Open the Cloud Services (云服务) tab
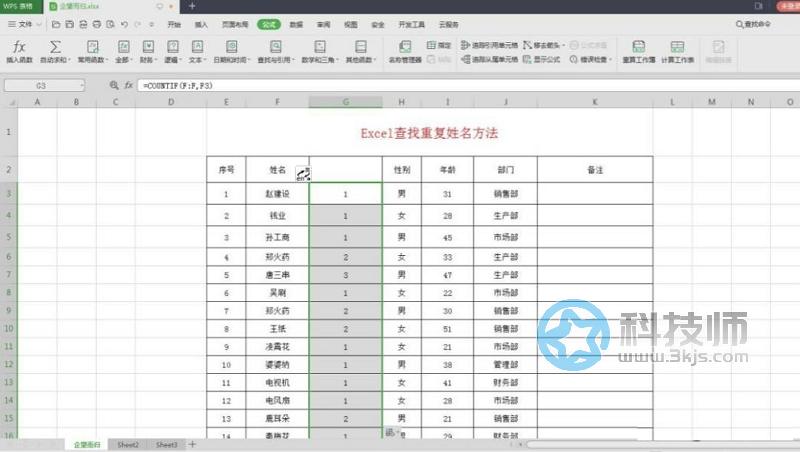This screenshot has height=452, width=800. click(x=448, y=24)
